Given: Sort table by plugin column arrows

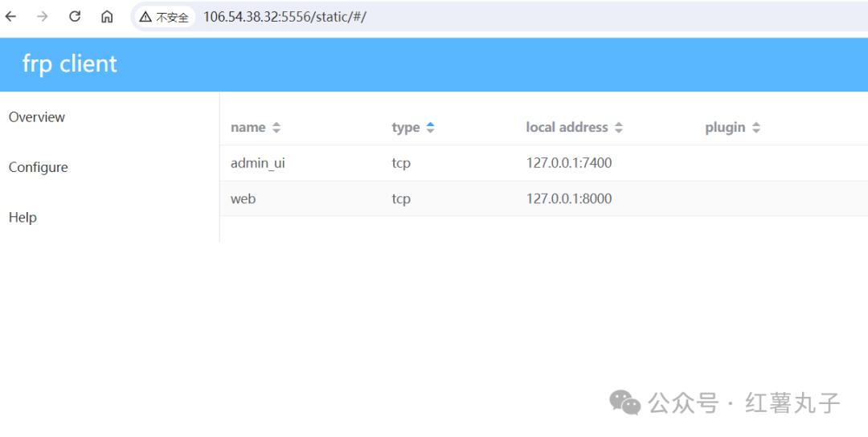Looking at the screenshot, I should coord(756,128).
